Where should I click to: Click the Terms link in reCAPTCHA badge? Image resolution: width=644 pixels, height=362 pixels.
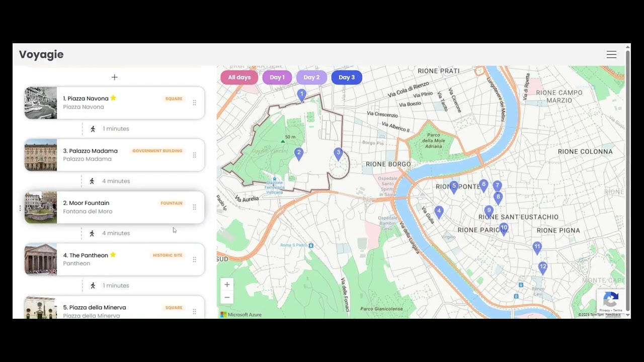click(x=618, y=310)
